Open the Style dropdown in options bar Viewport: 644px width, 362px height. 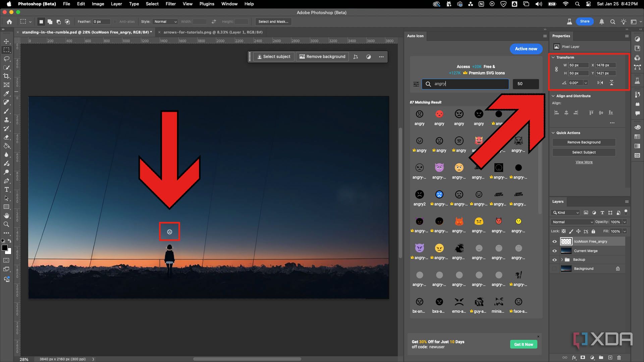165,21
